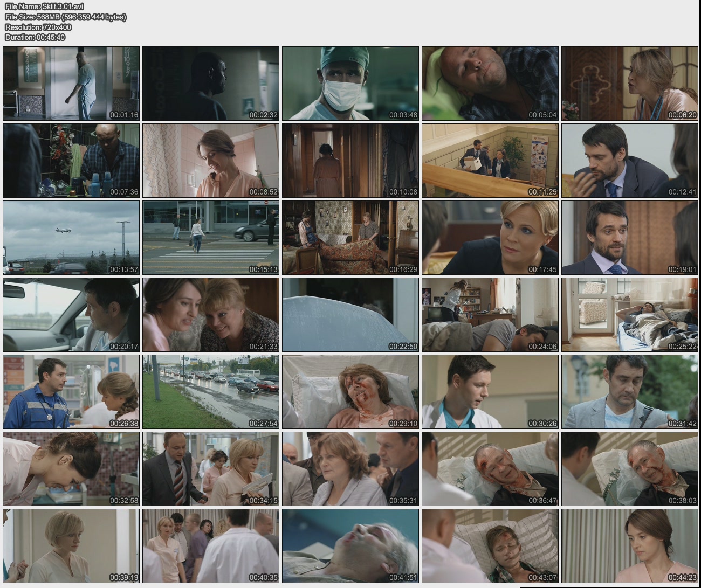Click the injured woman frame at 00:29:10

click(x=350, y=392)
